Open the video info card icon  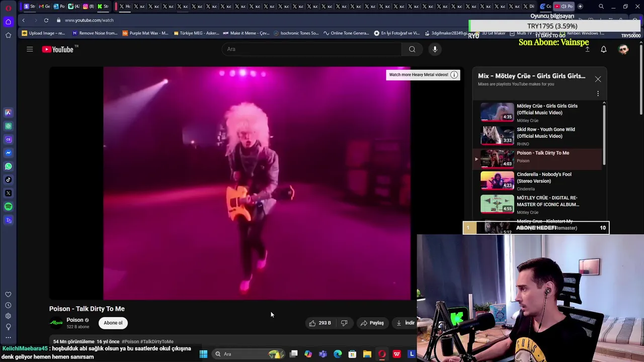[x=454, y=75]
